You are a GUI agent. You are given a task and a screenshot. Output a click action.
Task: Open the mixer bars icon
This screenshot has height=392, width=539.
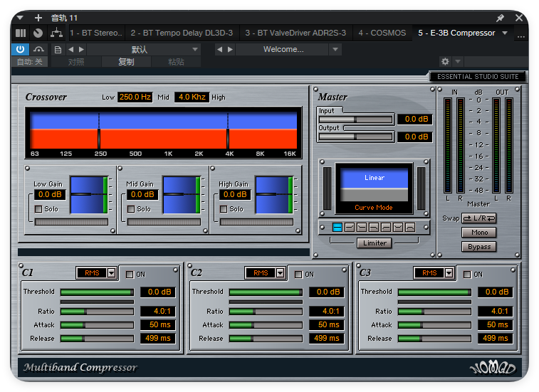(21, 33)
